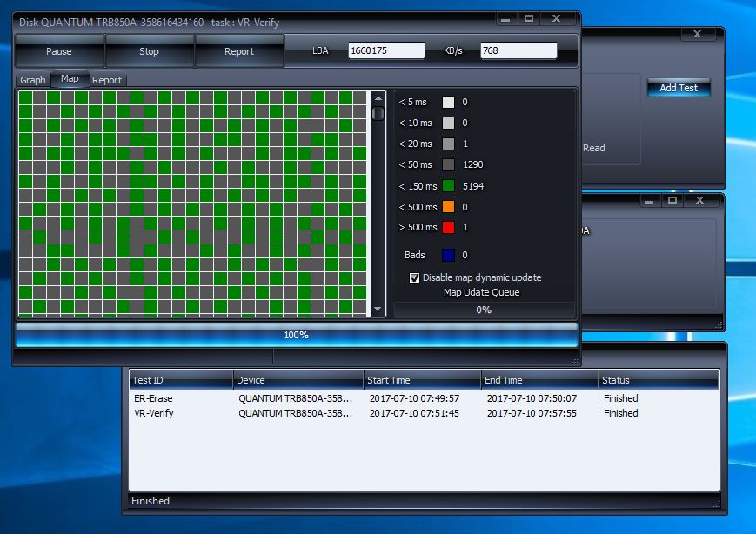
Task: Click end time 2017-07-10 07:57:55
Action: (x=532, y=413)
